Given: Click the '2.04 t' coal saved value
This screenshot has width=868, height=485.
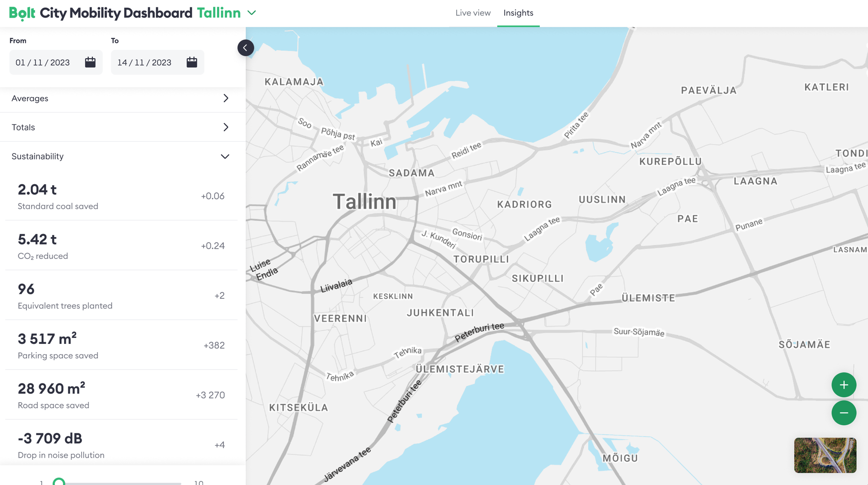Looking at the screenshot, I should click(x=37, y=189).
